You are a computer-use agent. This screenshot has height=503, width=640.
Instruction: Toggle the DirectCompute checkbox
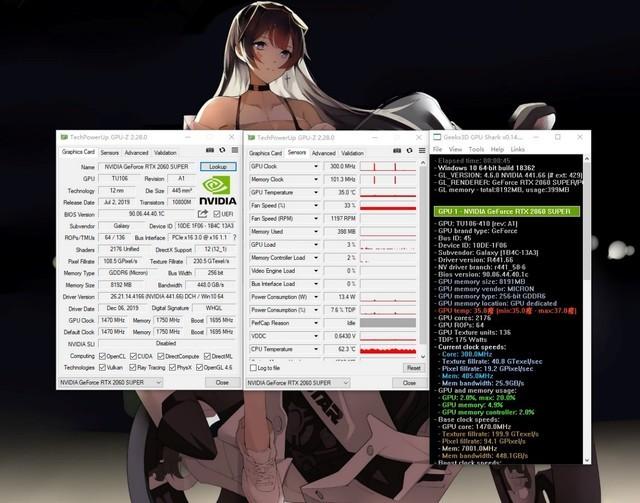[161, 356]
